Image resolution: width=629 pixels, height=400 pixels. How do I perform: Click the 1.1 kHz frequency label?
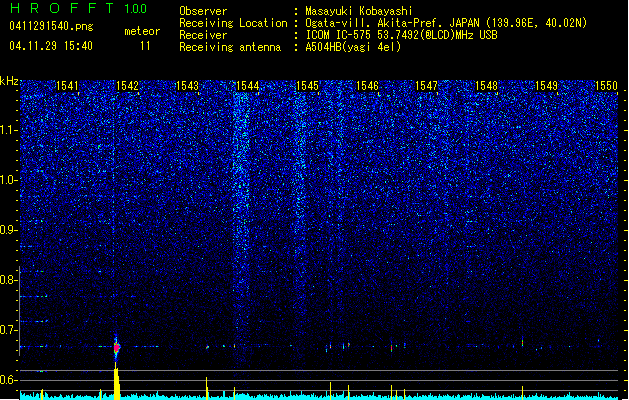click(x=8, y=130)
